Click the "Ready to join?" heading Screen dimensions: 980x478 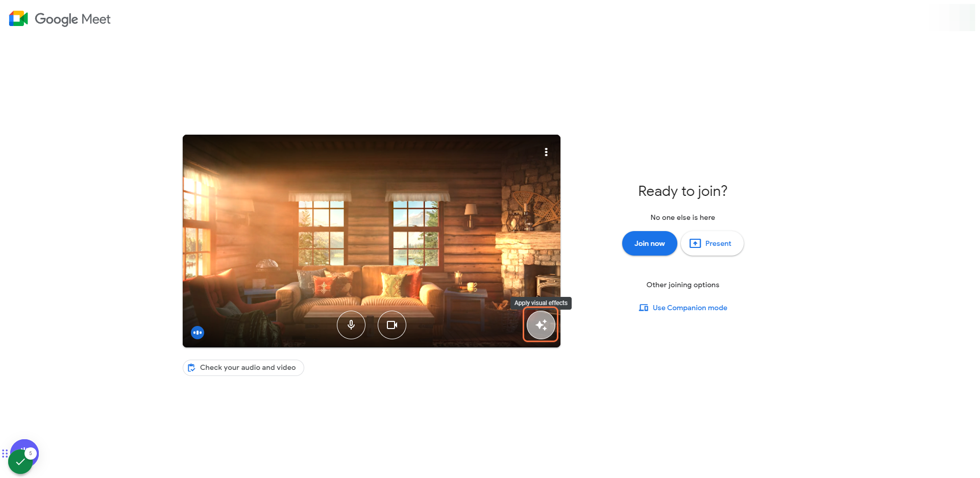[683, 191]
